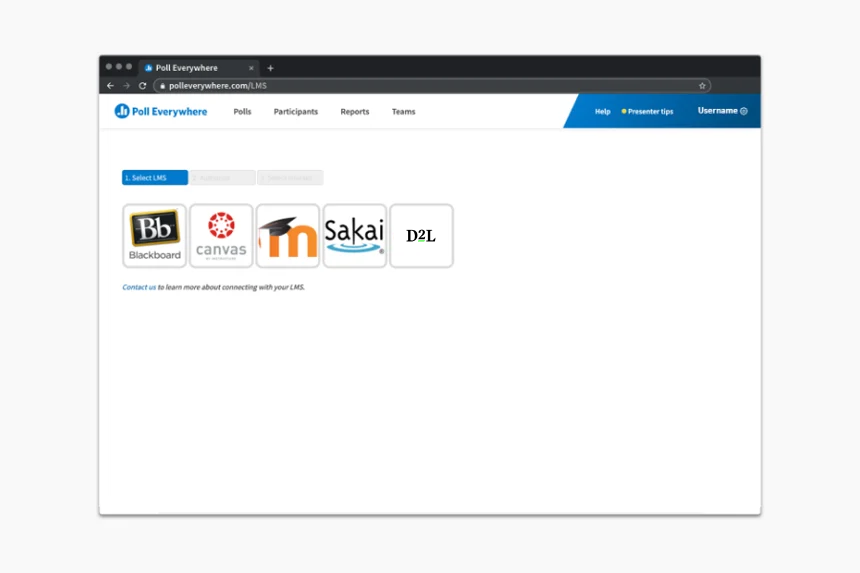
Task: Select the Blackboard LMS tile
Action: 155,236
